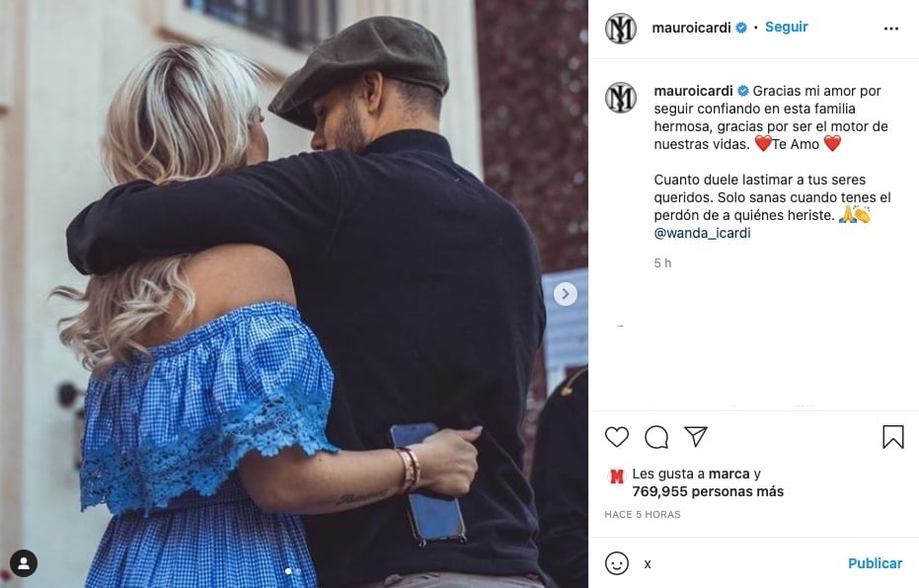Click the verified badge beside header username
The height and width of the screenshot is (588, 919).
click(x=740, y=28)
